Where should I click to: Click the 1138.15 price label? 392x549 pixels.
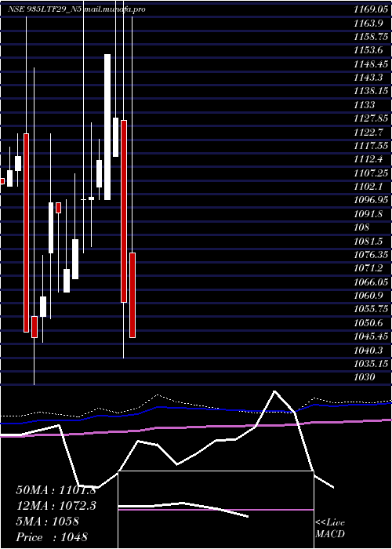click(x=371, y=92)
